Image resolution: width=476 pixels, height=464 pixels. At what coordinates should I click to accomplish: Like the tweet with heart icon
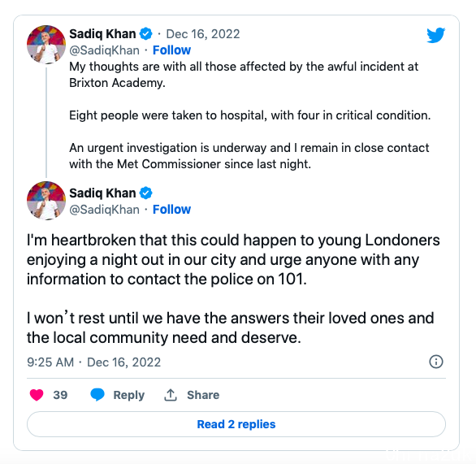37,395
